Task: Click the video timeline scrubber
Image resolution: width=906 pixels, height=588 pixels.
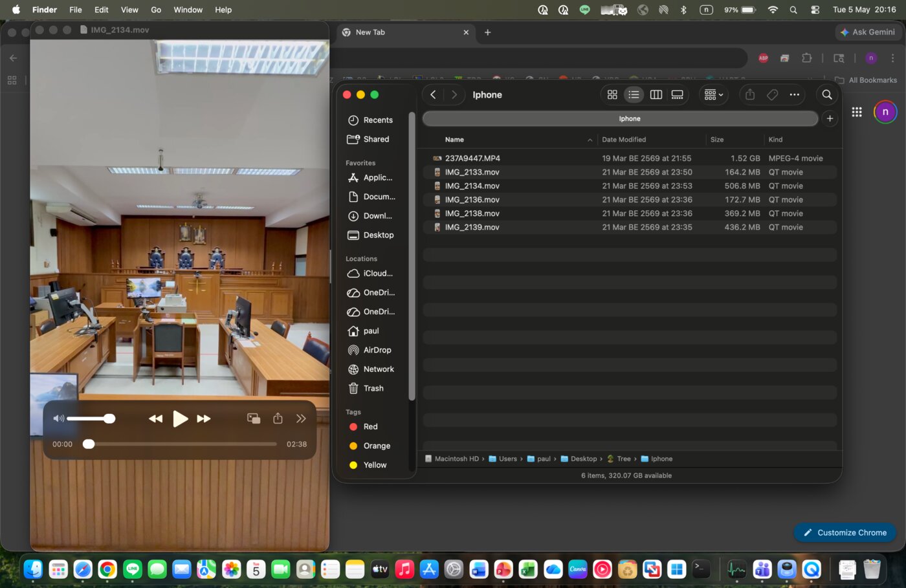Action: [182, 444]
